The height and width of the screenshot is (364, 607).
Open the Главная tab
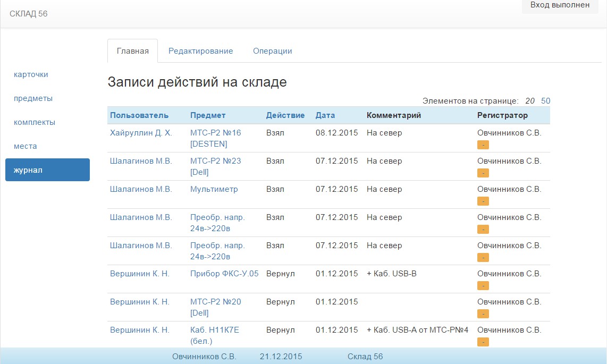tap(133, 51)
